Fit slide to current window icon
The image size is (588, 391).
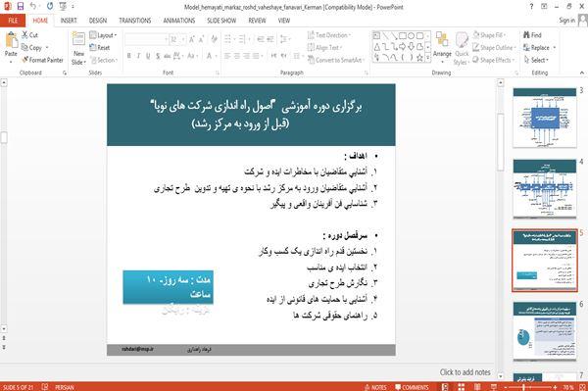point(582,387)
